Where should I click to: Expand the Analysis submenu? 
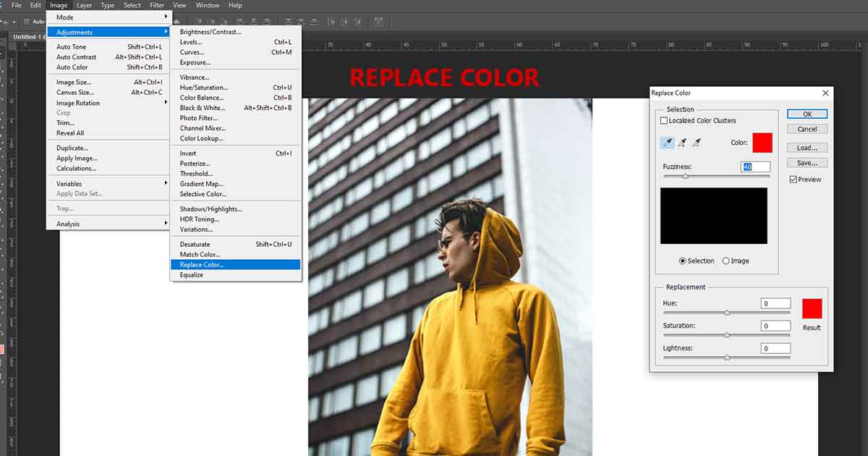click(x=109, y=224)
